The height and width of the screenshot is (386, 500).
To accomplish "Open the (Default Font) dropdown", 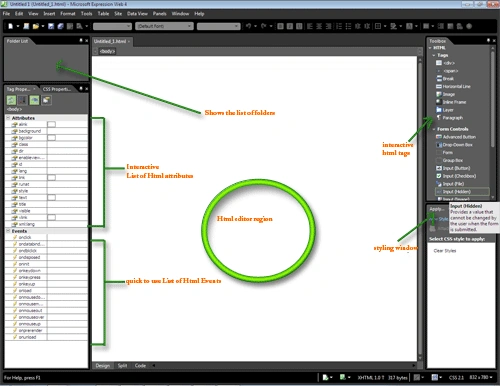I will (x=164, y=26).
